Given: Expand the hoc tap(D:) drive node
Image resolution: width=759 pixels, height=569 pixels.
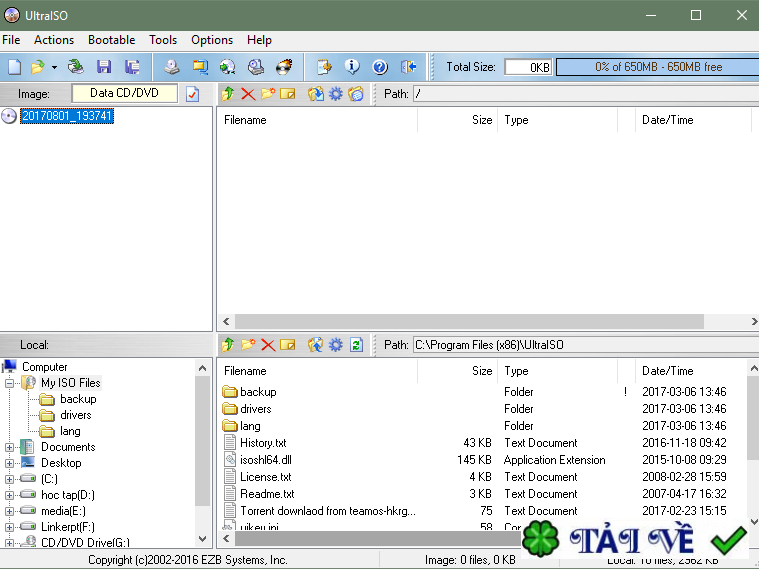Looking at the screenshot, I should (x=10, y=495).
